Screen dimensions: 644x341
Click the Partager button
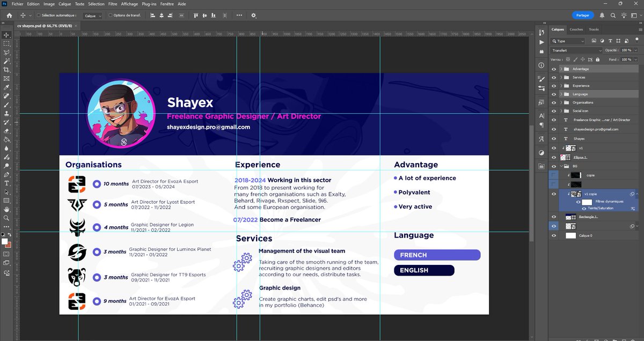point(583,16)
